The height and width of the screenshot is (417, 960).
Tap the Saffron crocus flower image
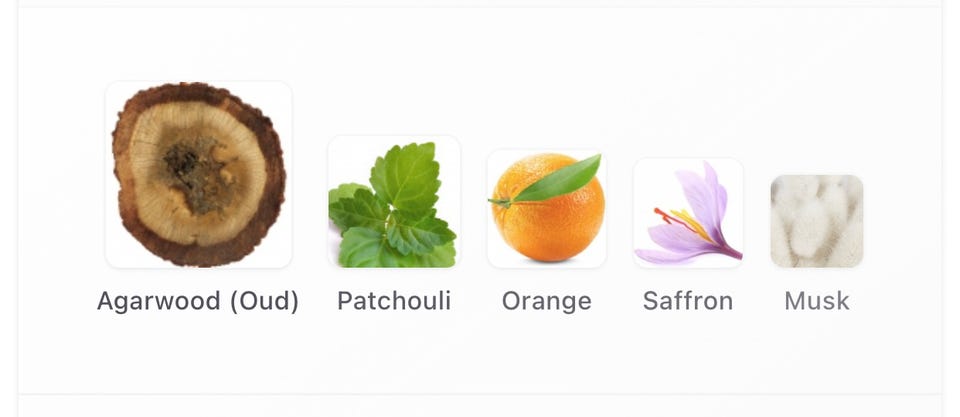(x=688, y=213)
